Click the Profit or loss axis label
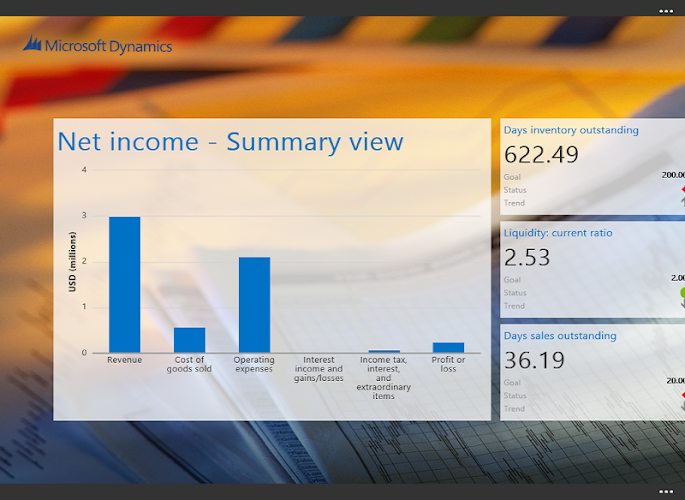This screenshot has height=500, width=685. coord(448,364)
